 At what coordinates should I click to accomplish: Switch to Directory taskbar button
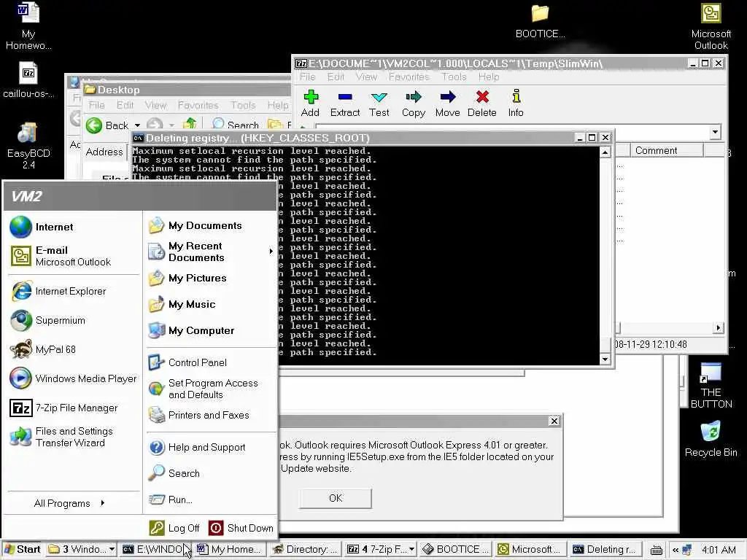coord(305,549)
